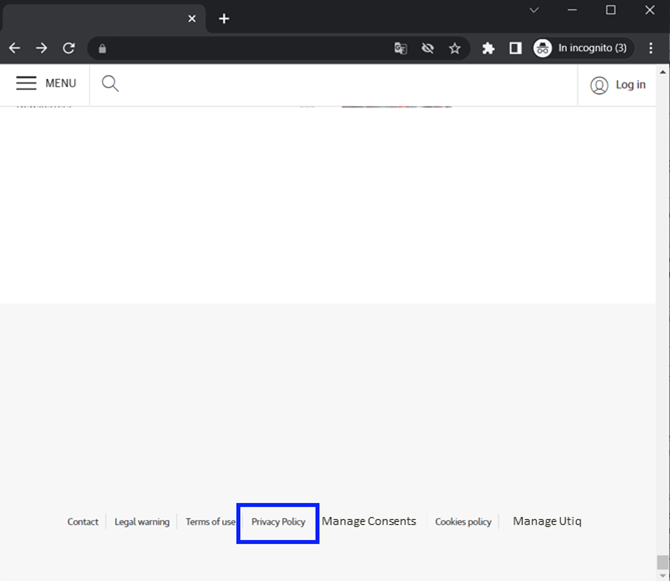The width and height of the screenshot is (670, 581).
Task: Click the third-party cookies blocked eye icon
Action: tap(428, 48)
